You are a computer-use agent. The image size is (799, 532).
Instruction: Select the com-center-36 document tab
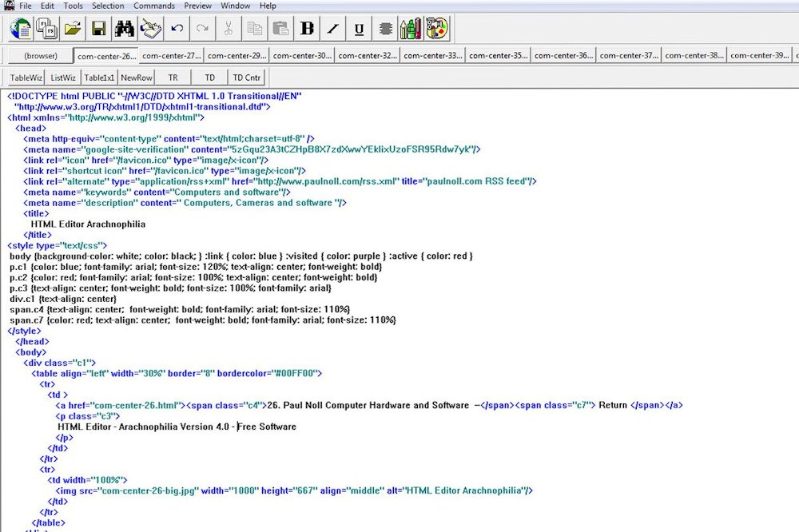(563, 56)
